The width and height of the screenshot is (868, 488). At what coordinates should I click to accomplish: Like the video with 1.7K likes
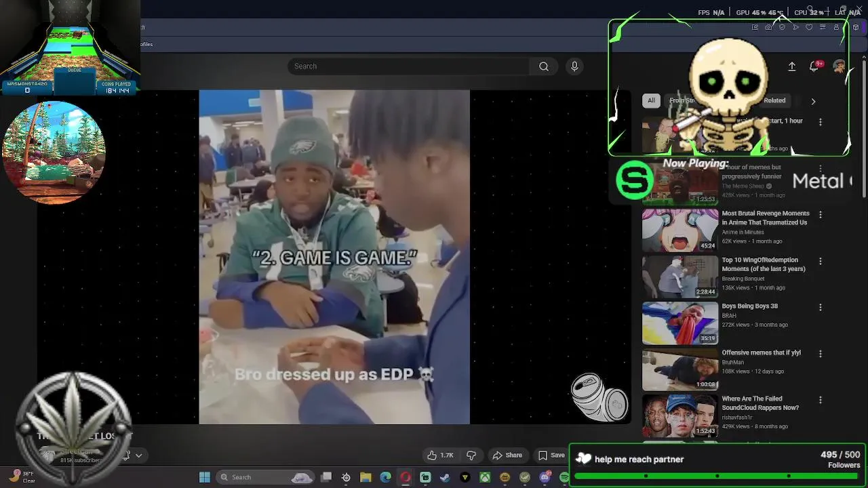440,455
